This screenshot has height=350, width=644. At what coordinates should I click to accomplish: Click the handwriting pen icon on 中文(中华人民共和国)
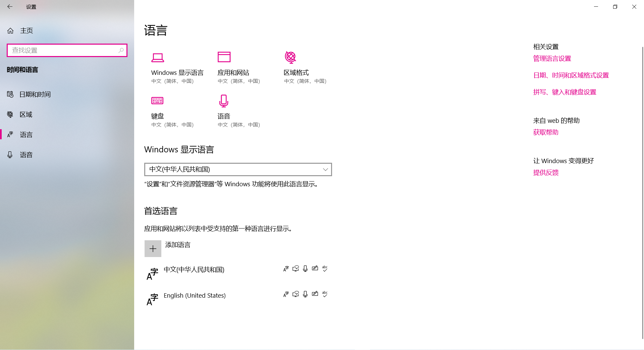point(315,268)
